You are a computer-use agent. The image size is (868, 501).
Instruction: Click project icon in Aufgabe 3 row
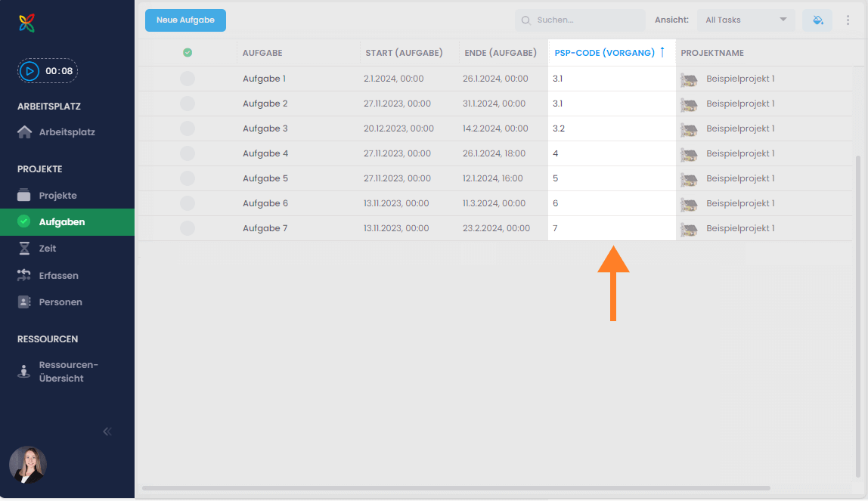click(x=690, y=129)
